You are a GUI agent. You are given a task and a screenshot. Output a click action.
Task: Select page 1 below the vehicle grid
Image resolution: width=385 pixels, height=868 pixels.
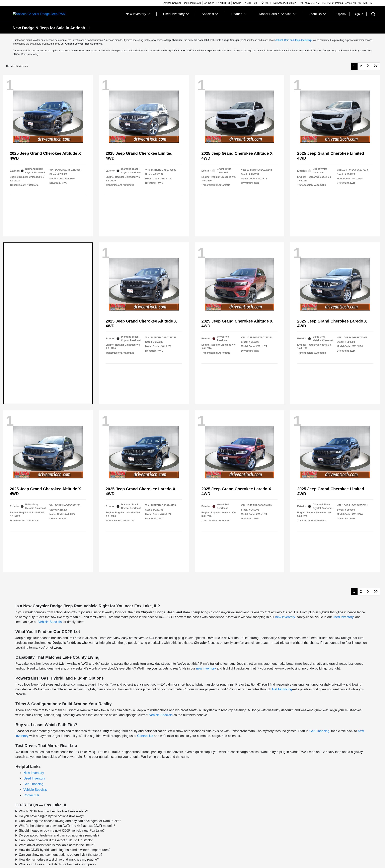[354, 591]
